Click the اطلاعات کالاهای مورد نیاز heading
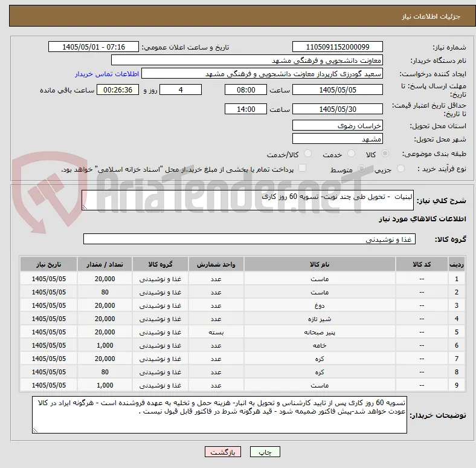This screenshot has width=476, height=468. (x=422, y=219)
